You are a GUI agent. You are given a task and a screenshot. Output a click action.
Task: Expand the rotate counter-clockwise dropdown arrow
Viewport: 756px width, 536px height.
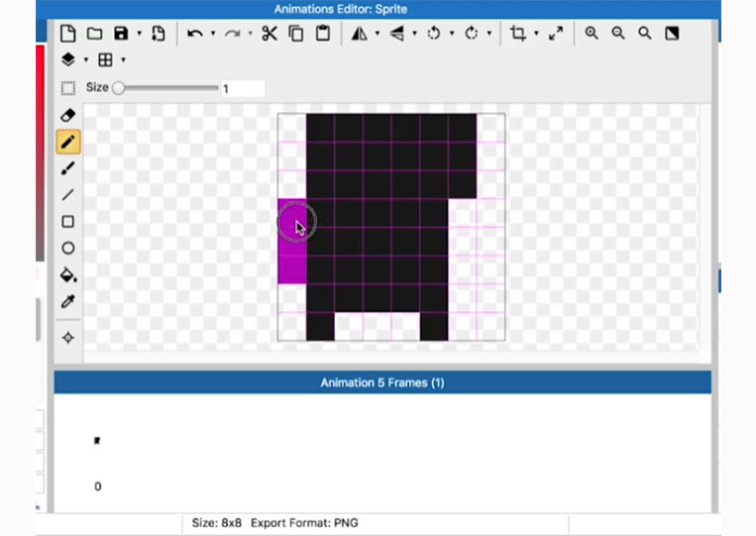click(x=452, y=34)
